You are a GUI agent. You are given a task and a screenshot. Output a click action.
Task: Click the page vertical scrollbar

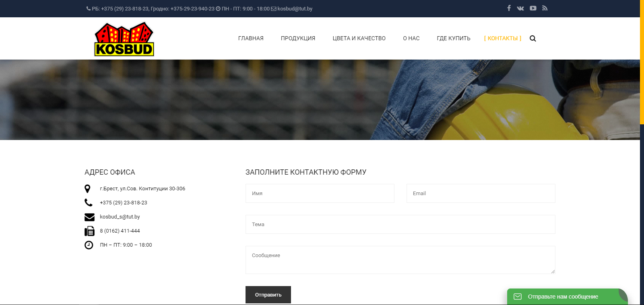[642, 62]
